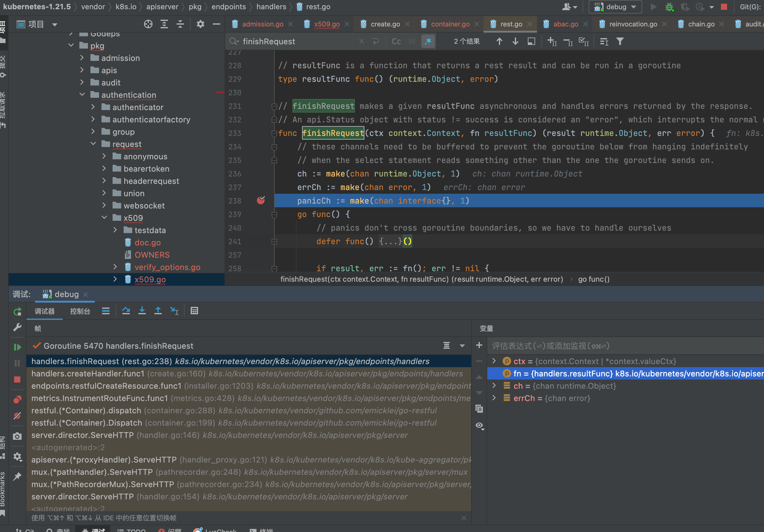The height and width of the screenshot is (532, 764).
Task: Switch to container.go tab
Action: 450,24
